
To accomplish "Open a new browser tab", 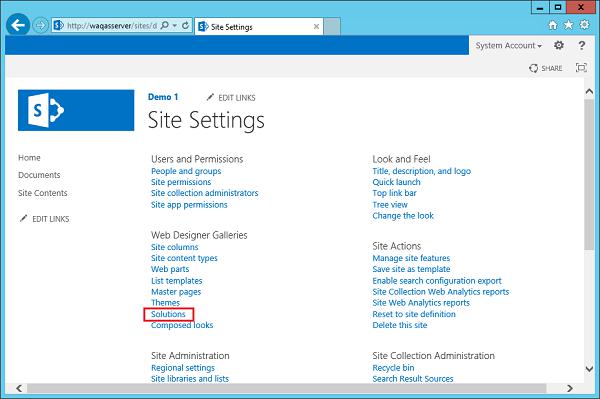I will 332,26.
